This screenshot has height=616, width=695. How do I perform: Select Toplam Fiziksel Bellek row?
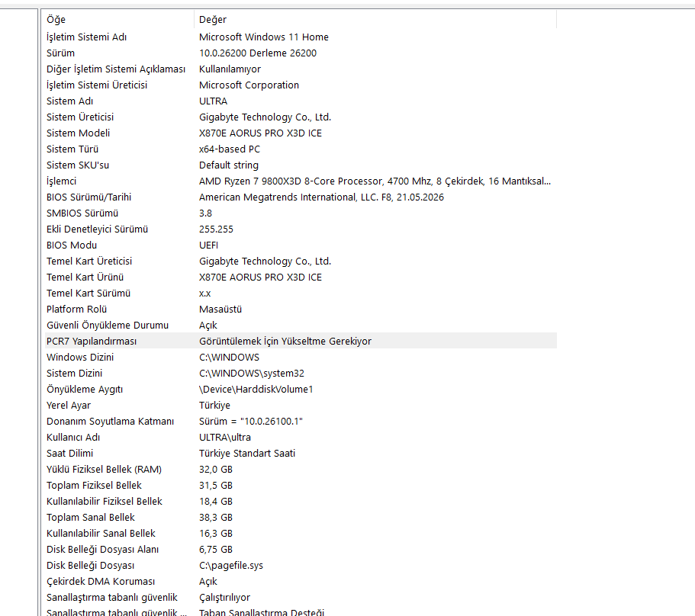point(301,486)
